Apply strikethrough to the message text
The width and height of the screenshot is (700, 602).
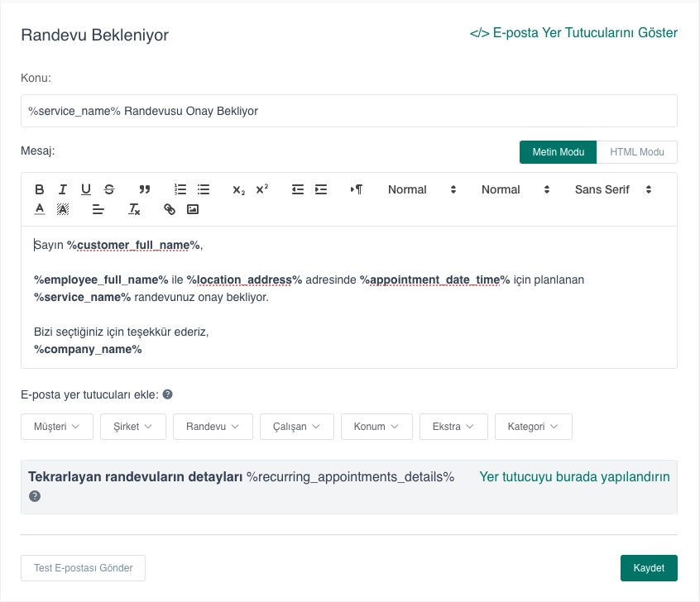coord(109,189)
